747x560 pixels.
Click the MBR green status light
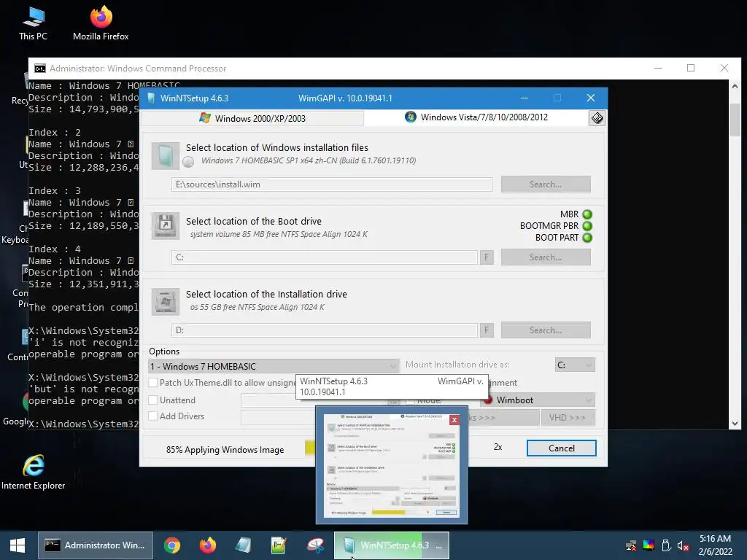coord(587,214)
